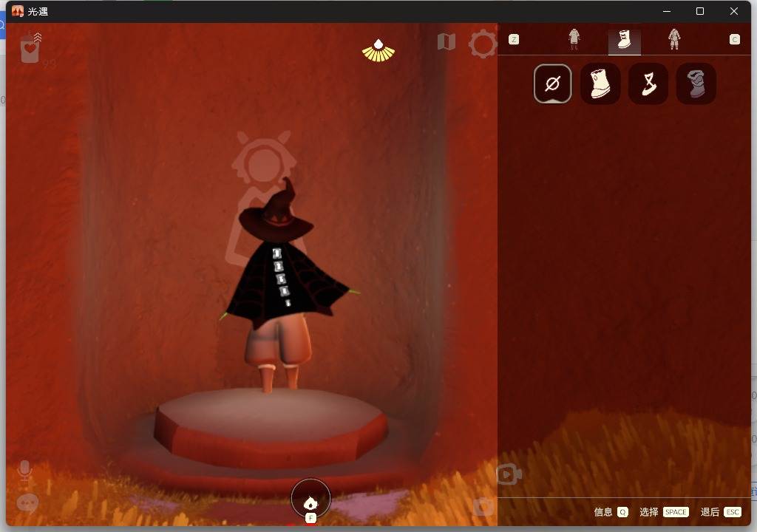Click the 选择 SPACE select button
The width and height of the screenshot is (757, 532).
(664, 512)
